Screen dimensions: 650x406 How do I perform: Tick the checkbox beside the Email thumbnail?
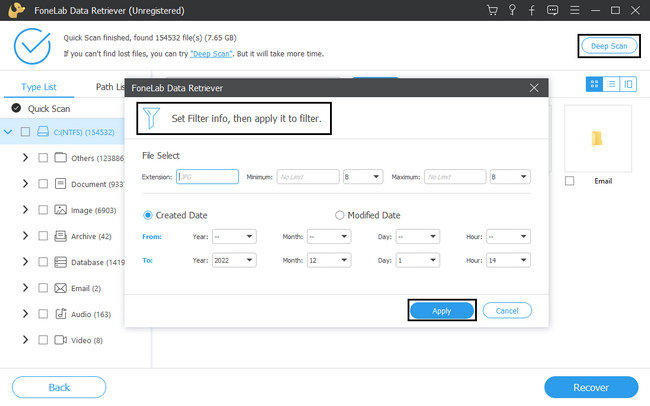(x=570, y=181)
